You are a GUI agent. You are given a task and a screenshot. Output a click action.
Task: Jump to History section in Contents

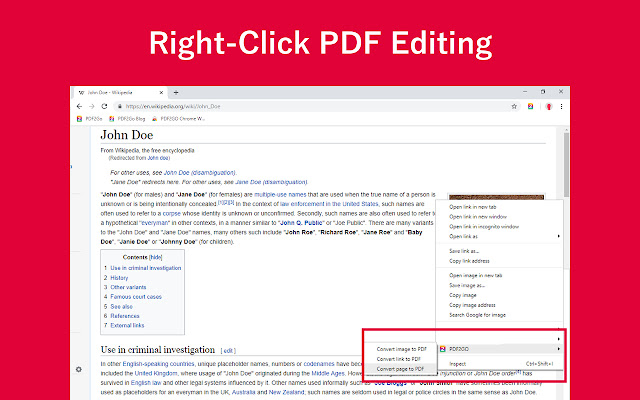119,278
